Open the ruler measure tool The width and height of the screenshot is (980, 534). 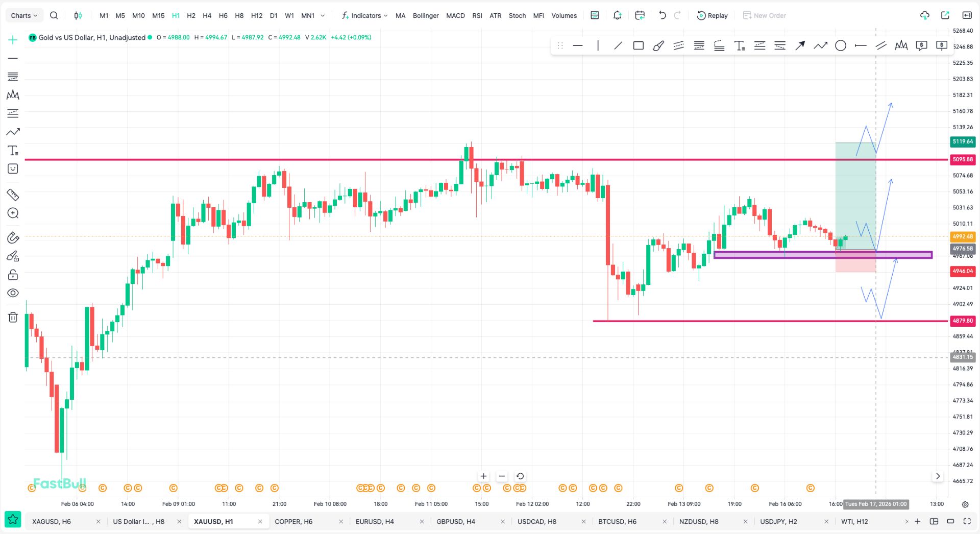pos(13,195)
